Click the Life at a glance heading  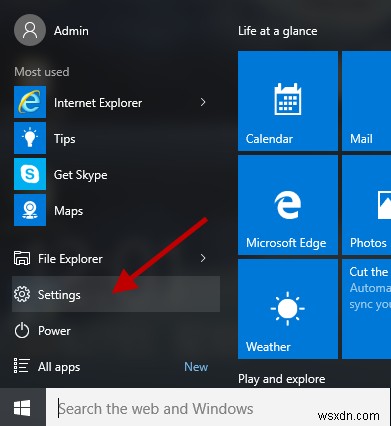point(278,31)
